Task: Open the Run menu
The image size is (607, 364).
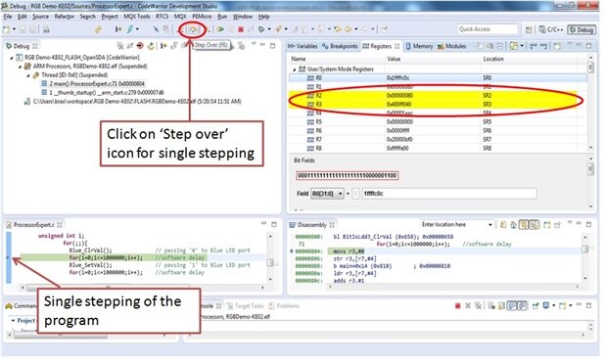Action: [222, 17]
